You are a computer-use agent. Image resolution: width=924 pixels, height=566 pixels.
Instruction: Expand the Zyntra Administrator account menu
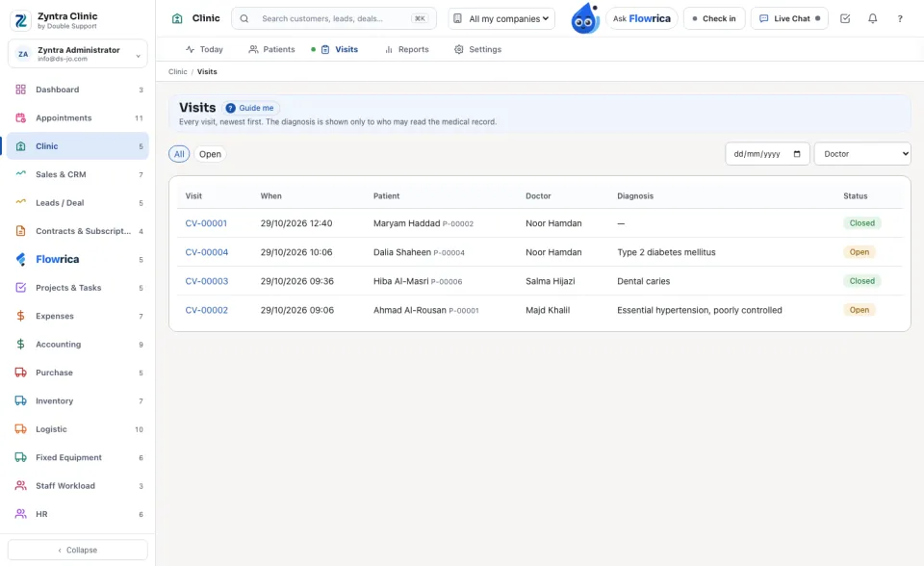click(x=78, y=54)
